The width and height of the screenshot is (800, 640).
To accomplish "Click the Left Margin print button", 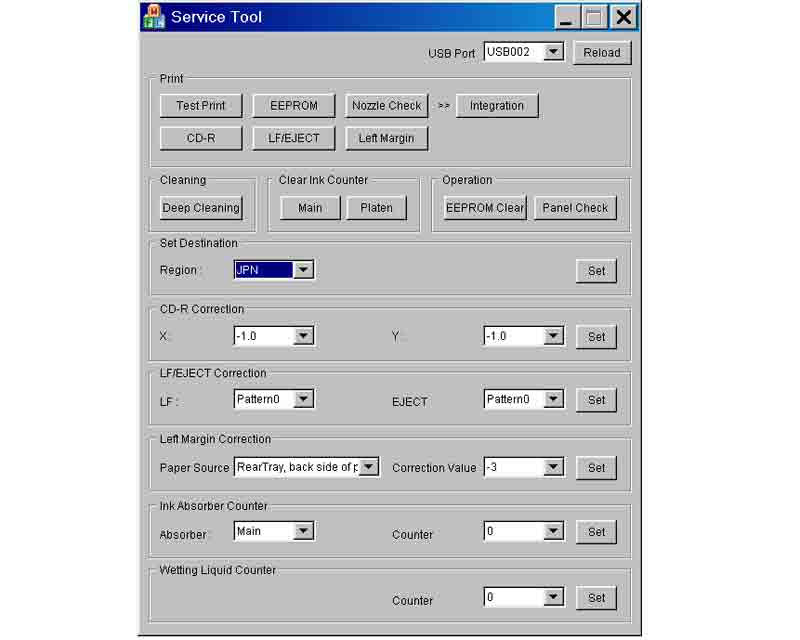I will click(387, 138).
